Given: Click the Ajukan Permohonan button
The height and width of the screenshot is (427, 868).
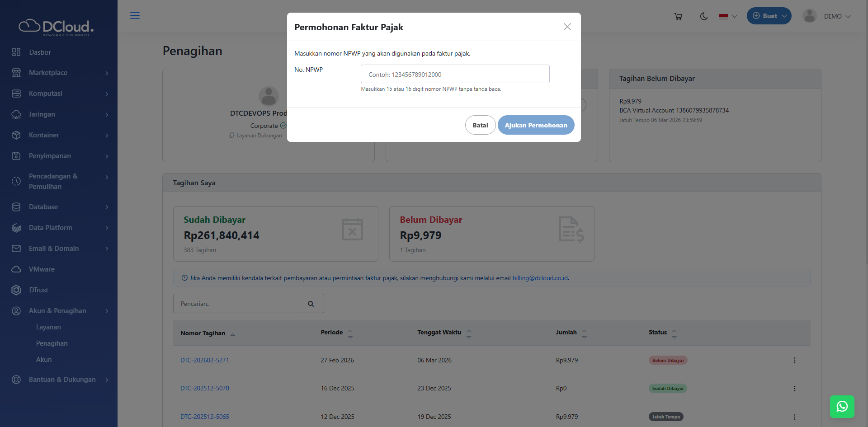Looking at the screenshot, I should [x=536, y=125].
